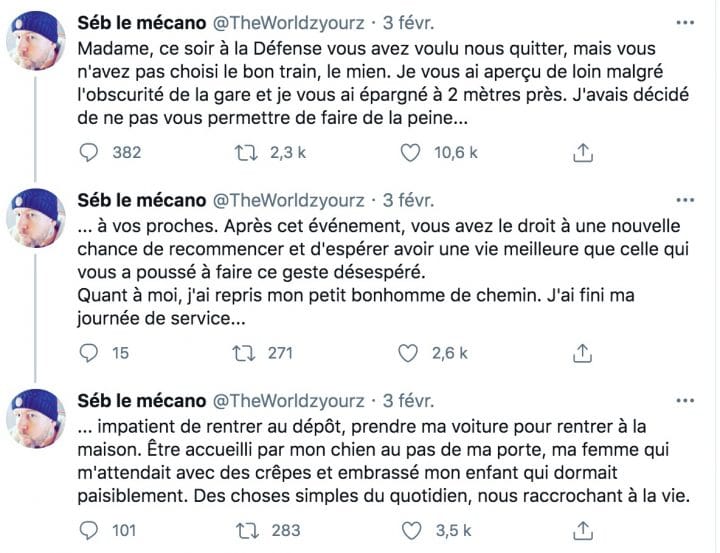
Task: Open the first tweet's profile avatar
Action: (37, 44)
